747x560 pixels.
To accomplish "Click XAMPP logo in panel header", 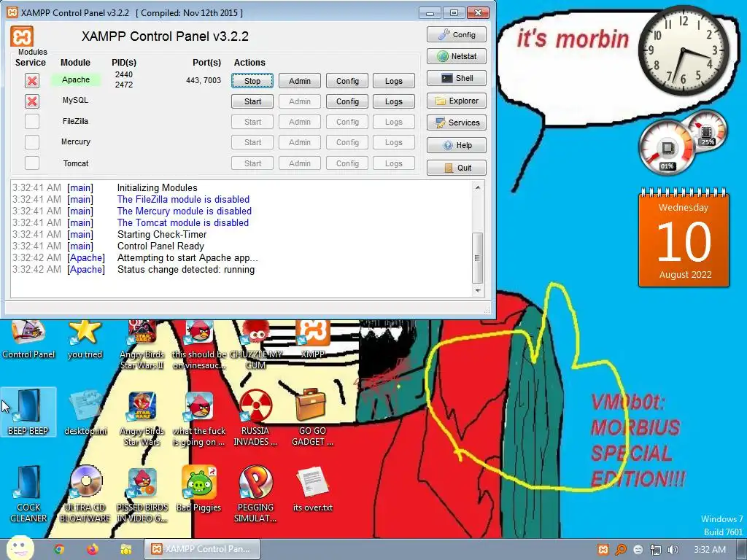I will pos(22,36).
